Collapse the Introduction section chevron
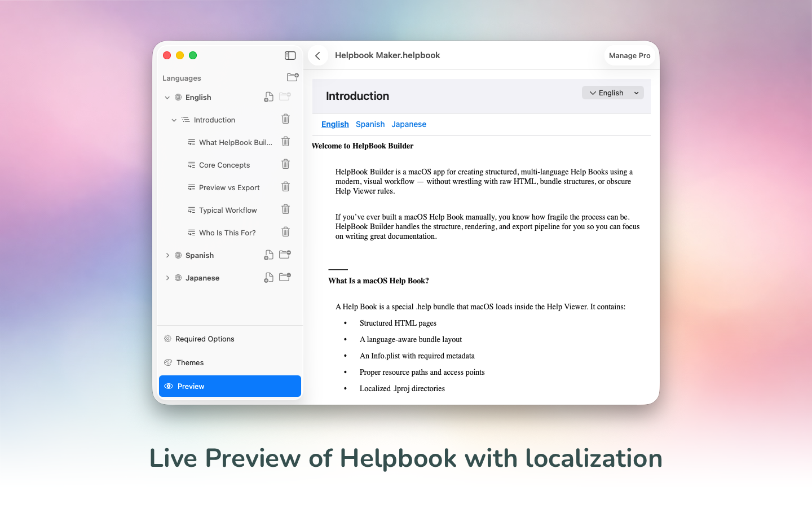 [174, 120]
